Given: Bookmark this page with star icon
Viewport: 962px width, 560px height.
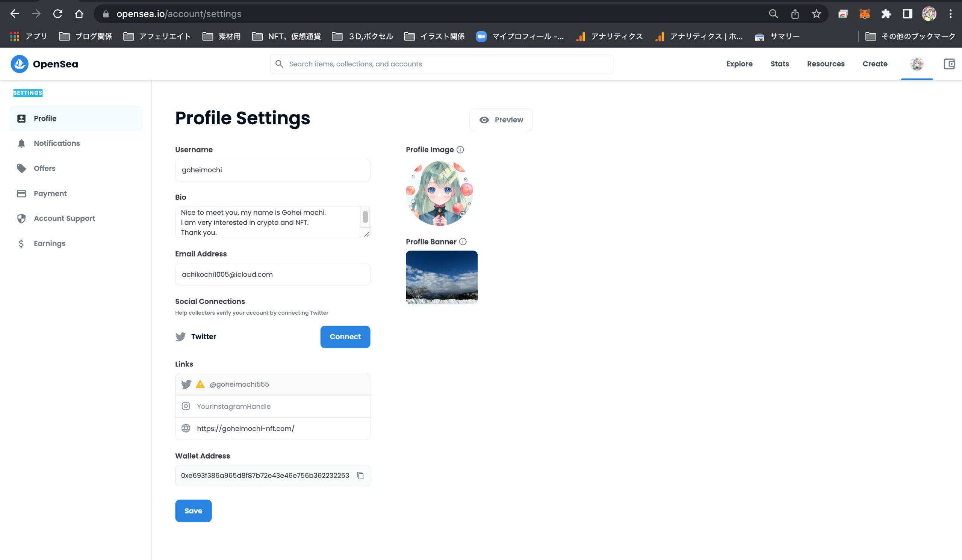Looking at the screenshot, I should pyautogui.click(x=816, y=14).
